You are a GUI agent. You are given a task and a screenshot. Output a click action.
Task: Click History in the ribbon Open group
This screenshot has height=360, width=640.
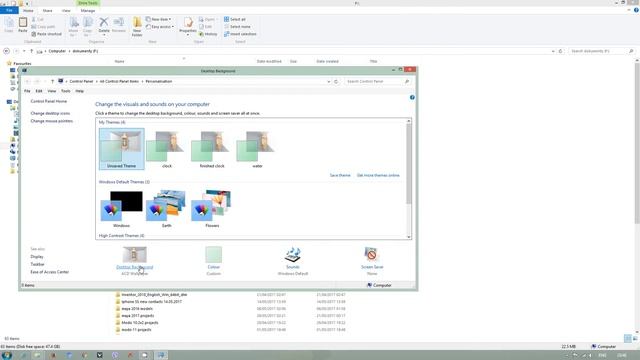(208, 34)
